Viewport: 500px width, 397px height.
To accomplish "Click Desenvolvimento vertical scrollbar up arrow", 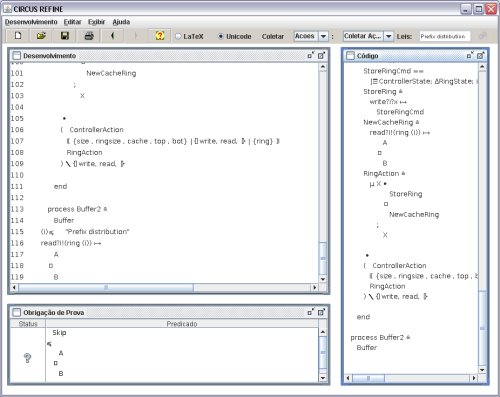I will (x=323, y=67).
